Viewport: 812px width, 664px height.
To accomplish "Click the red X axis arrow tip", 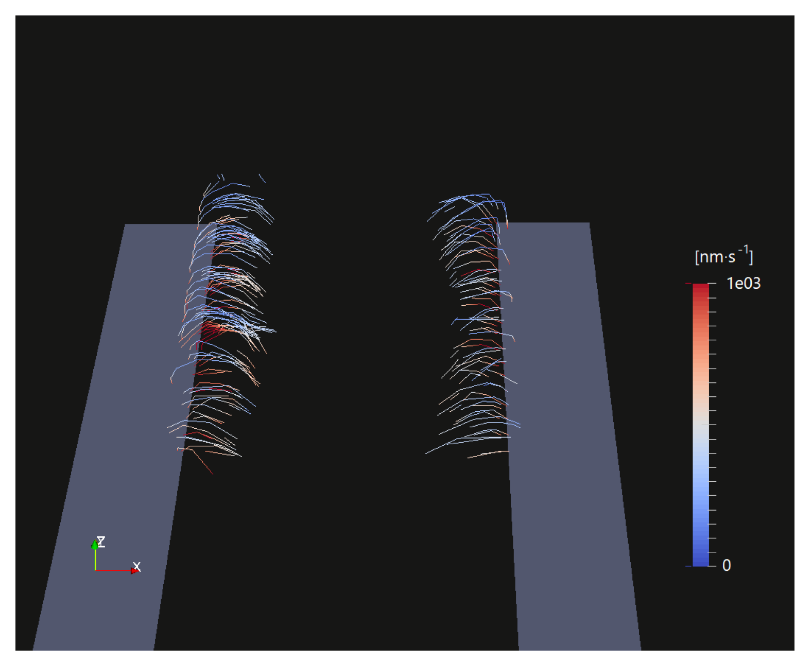I will [135, 570].
